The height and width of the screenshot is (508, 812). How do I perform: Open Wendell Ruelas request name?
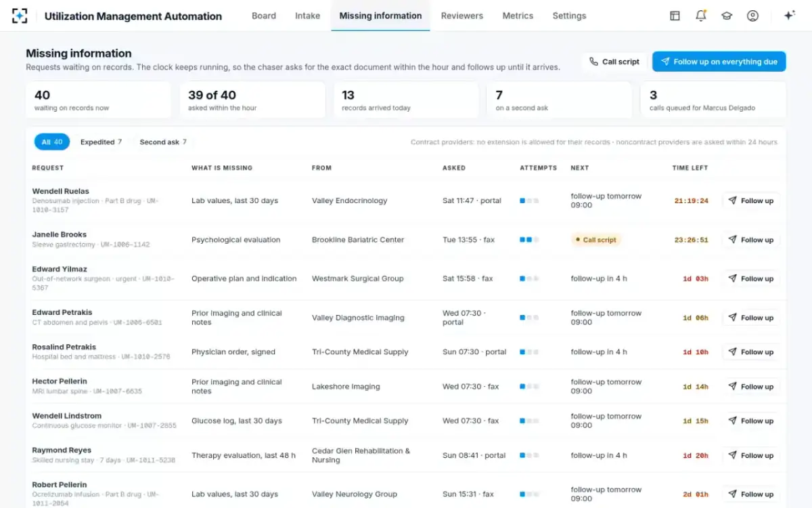(x=60, y=192)
